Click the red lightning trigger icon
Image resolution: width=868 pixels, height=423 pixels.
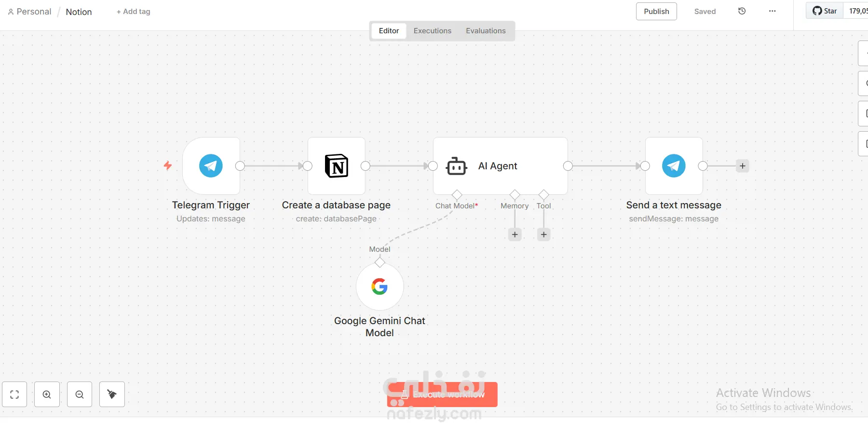coord(168,166)
